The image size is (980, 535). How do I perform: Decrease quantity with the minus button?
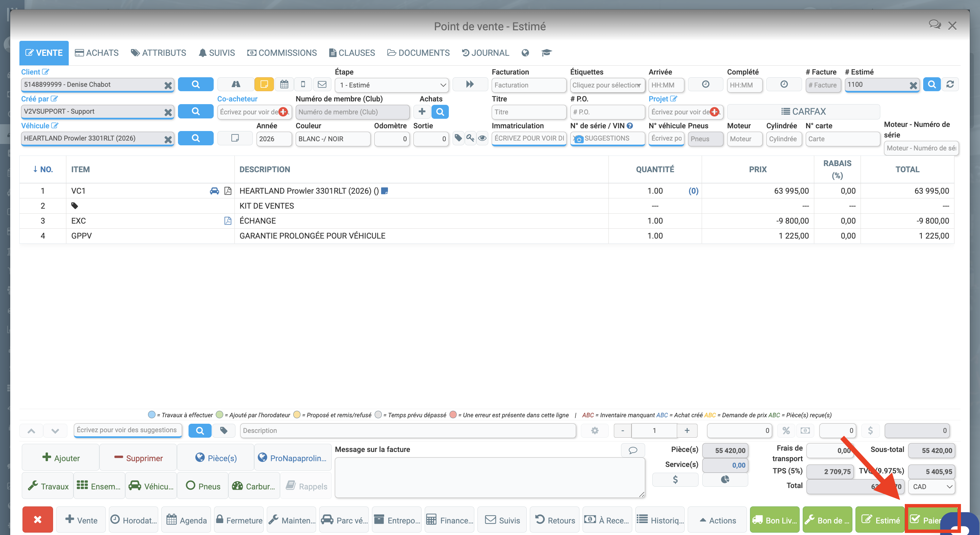pyautogui.click(x=623, y=431)
